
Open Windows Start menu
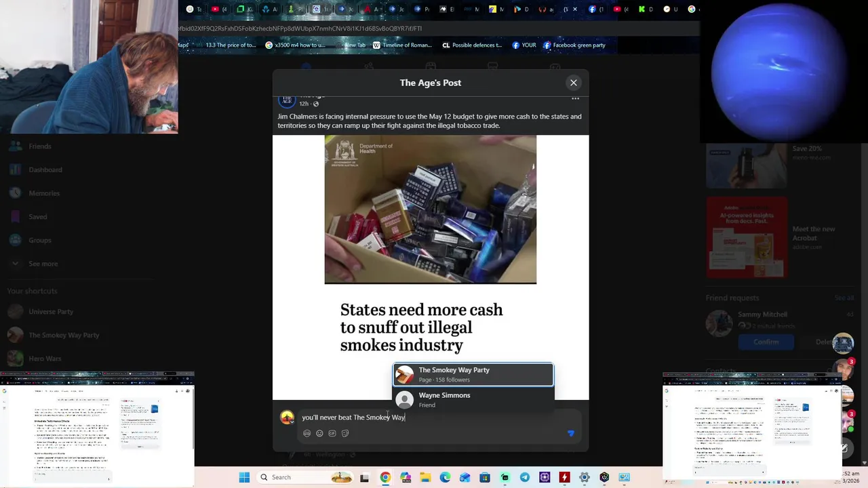(244, 477)
